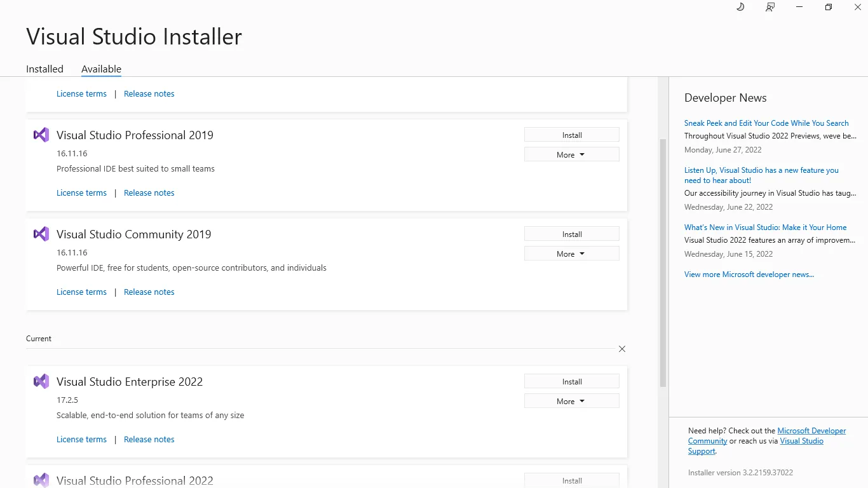Click 'Scalable, end-to-end solution' description

[150, 416]
